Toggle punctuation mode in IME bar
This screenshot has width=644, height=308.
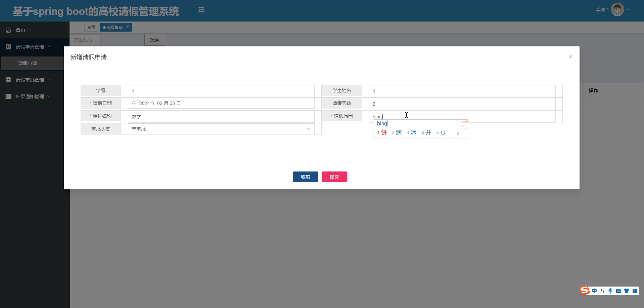pyautogui.click(x=602, y=291)
